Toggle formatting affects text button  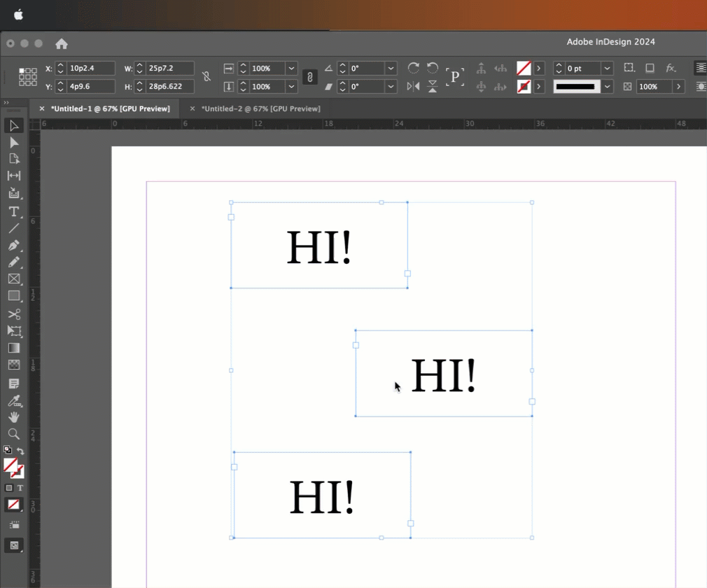pos(20,488)
